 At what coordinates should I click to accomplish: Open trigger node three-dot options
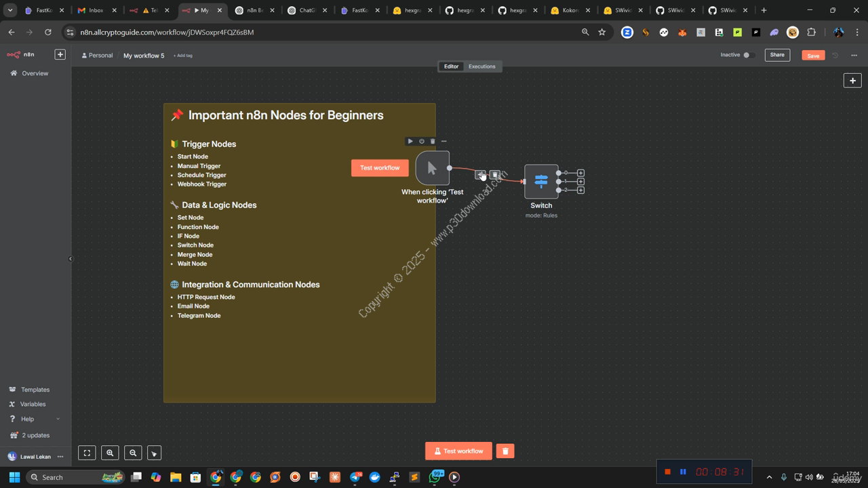444,141
